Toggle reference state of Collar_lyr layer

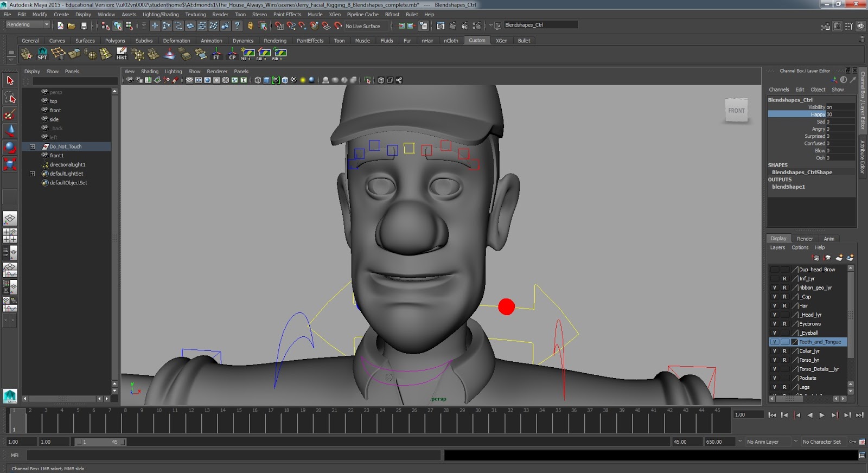[x=784, y=351]
